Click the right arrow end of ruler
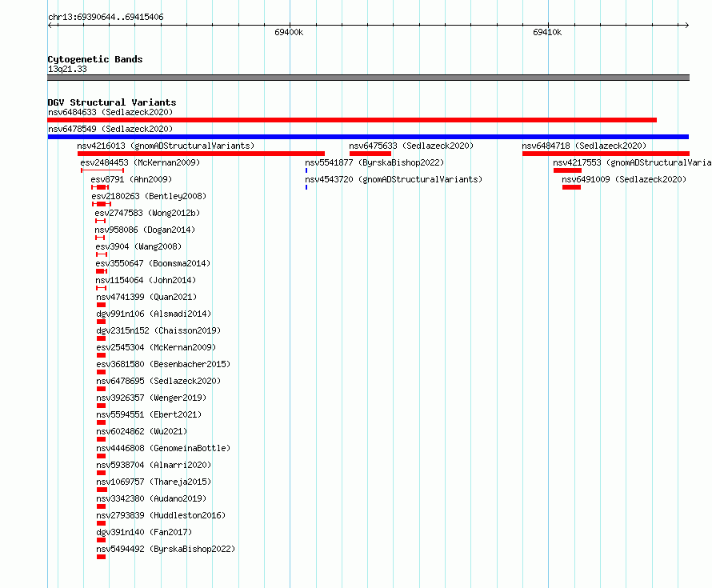The height and width of the screenshot is (588, 712). [x=686, y=25]
